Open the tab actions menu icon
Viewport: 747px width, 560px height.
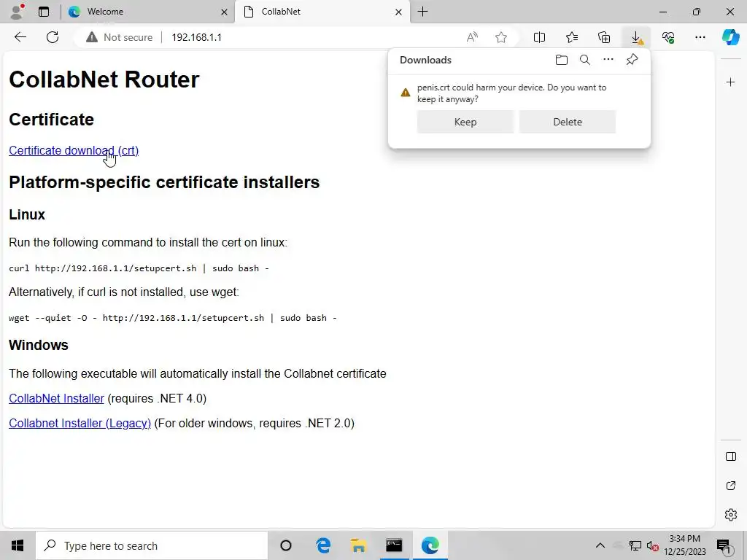(44, 12)
